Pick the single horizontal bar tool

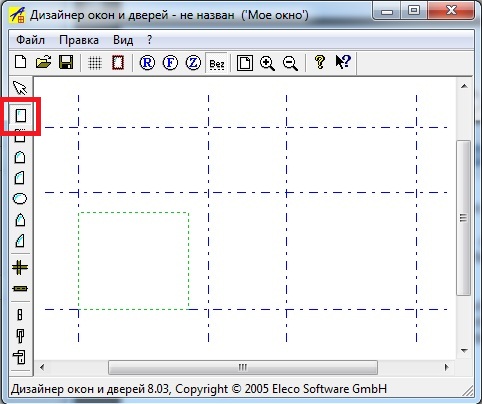click(x=20, y=288)
